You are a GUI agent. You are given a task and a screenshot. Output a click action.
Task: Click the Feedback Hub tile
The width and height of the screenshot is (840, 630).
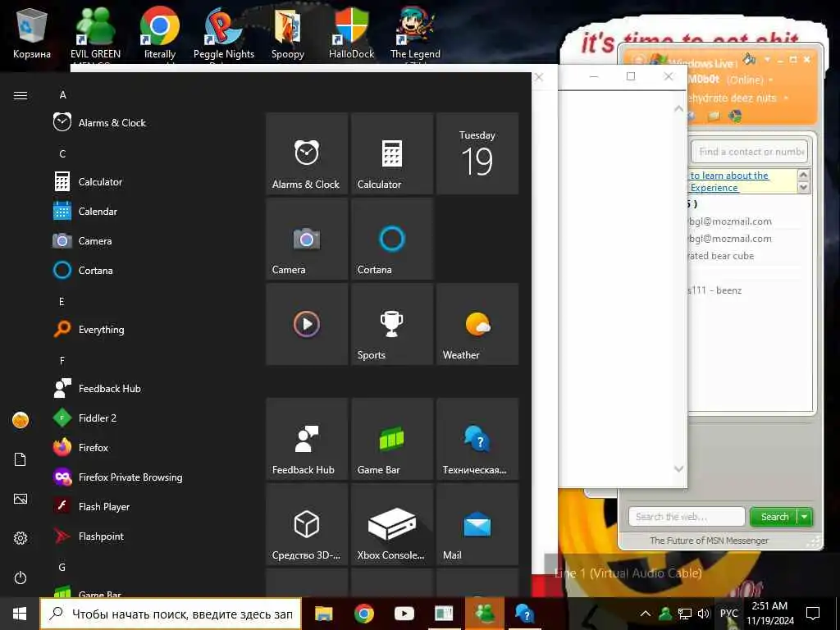click(x=307, y=439)
